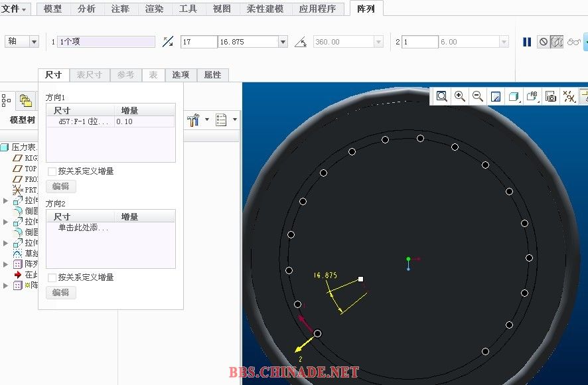This screenshot has width=588, height=385.
Task: Open the tree settings dropdown arrow beside the hammer
Action: [x=206, y=119]
